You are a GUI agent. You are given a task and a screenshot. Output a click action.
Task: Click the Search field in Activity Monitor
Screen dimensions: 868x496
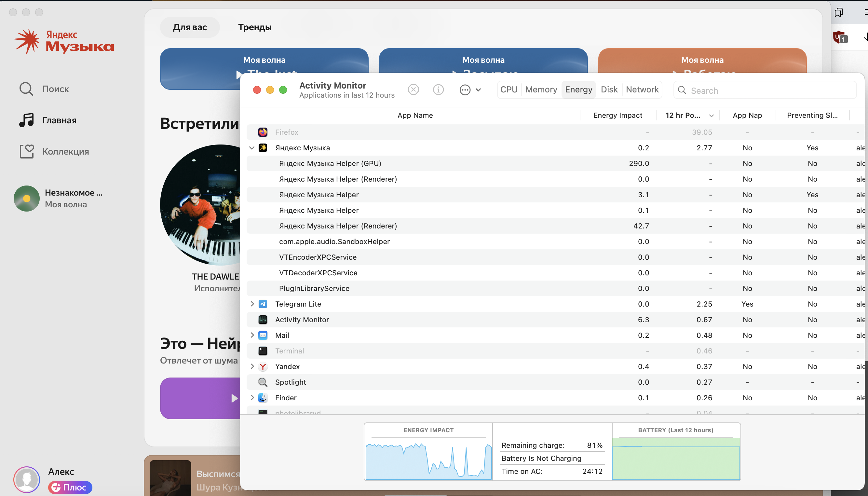pos(765,90)
